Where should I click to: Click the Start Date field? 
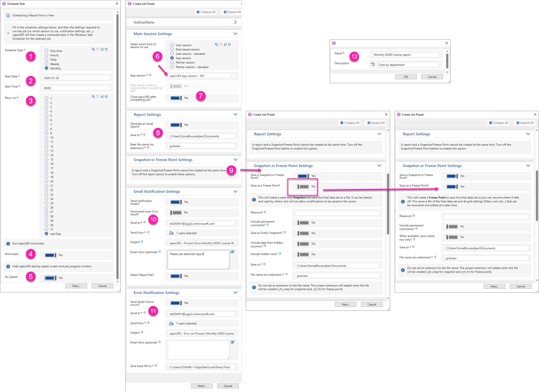(x=76, y=78)
